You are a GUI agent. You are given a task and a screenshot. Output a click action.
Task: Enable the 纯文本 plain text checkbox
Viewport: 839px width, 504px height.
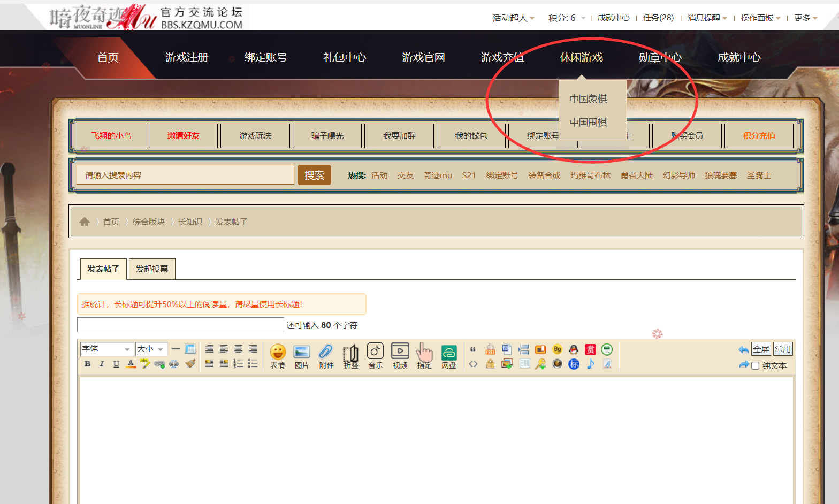[756, 366]
